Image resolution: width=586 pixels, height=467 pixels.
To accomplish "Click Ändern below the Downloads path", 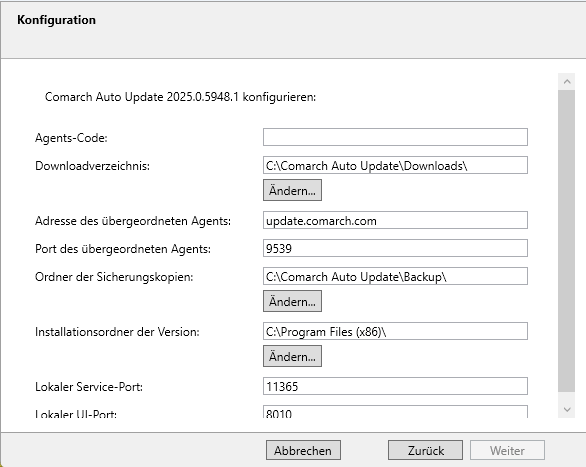I will [x=292, y=190].
